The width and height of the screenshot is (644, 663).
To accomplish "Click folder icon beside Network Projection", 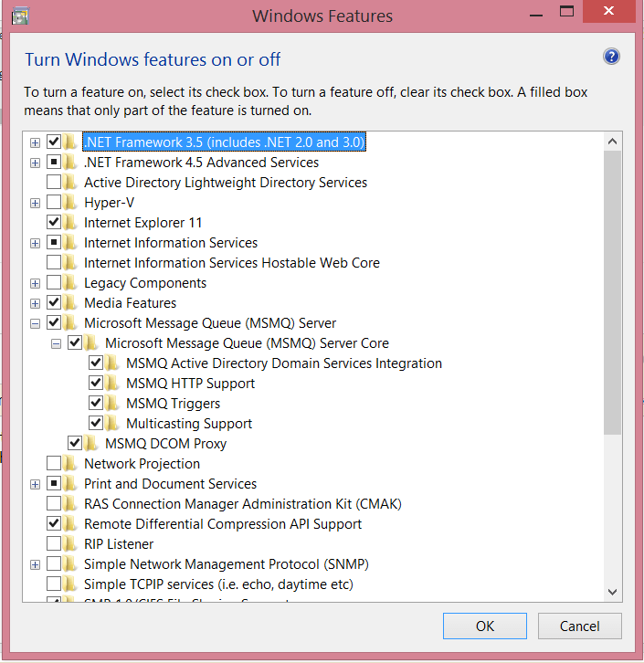I will pyautogui.click(x=69, y=463).
